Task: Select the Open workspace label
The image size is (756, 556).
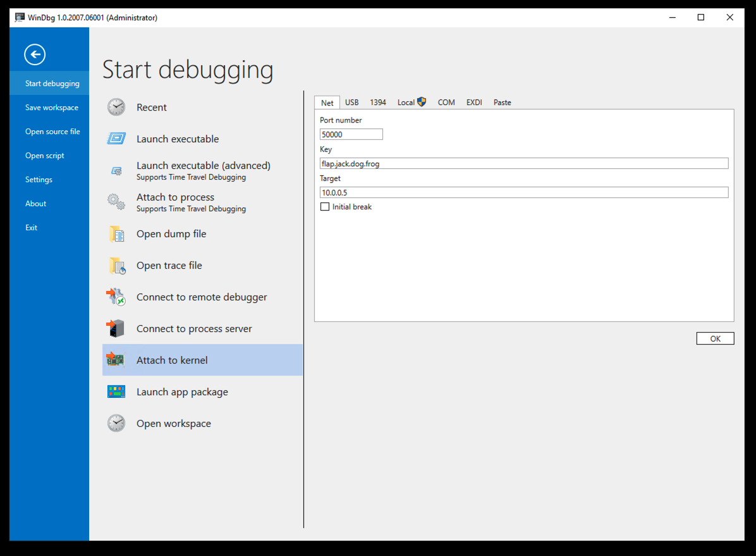Action: coord(174,423)
